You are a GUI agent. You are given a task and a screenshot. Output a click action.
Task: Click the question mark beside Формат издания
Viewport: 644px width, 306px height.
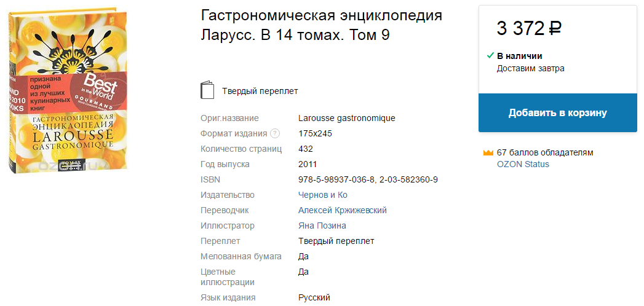(x=275, y=133)
